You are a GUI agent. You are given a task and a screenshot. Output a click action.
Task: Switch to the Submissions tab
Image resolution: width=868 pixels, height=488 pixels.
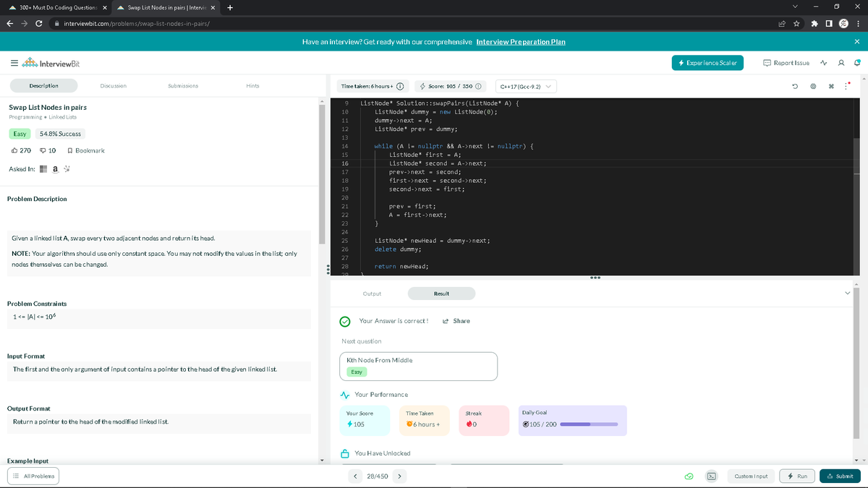point(183,86)
